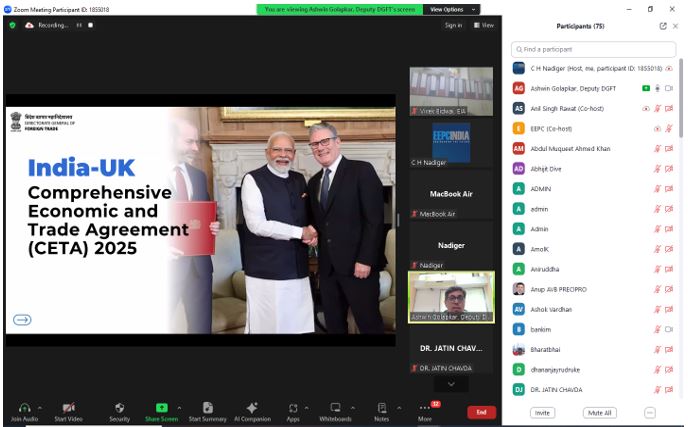
Task: Click the More three-dots icon in toolbar
Action: pos(424,408)
